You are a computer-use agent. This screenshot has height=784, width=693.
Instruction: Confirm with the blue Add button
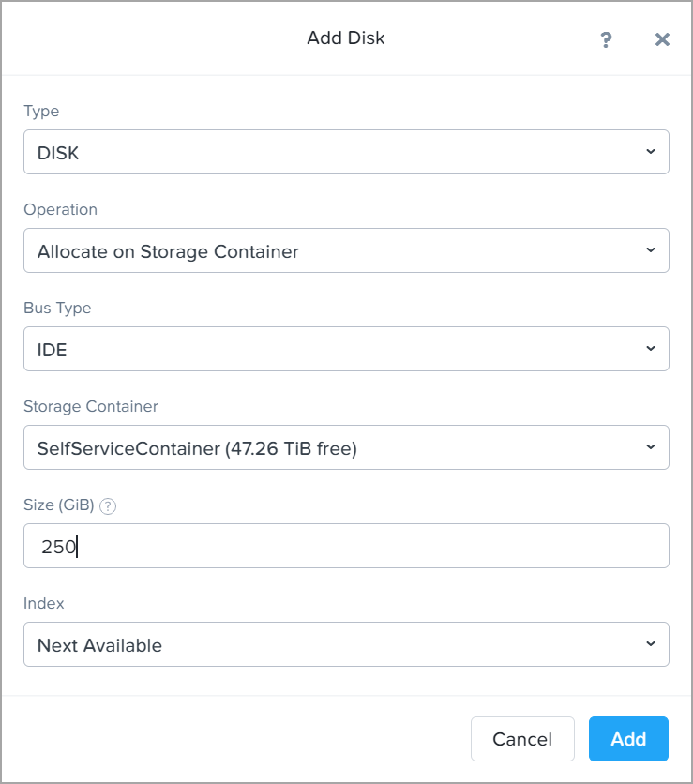point(628,739)
